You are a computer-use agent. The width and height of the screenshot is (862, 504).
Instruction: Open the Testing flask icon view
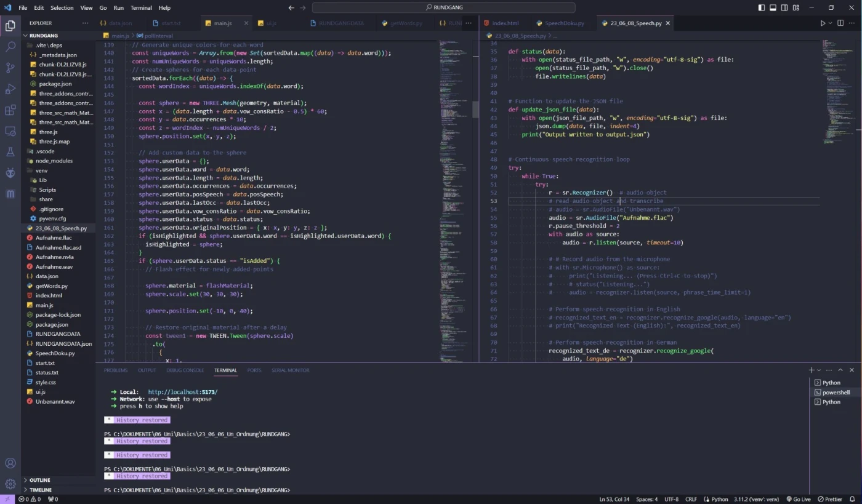coord(10,152)
